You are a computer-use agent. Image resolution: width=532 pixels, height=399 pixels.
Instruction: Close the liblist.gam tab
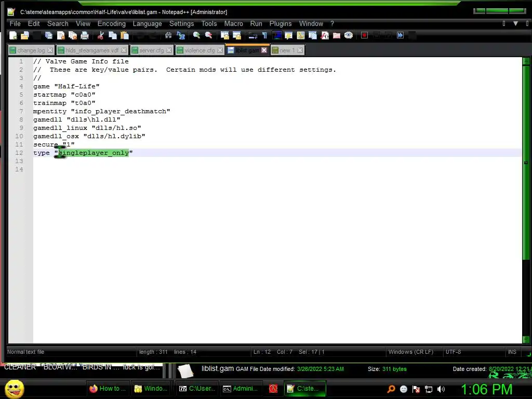tap(264, 50)
